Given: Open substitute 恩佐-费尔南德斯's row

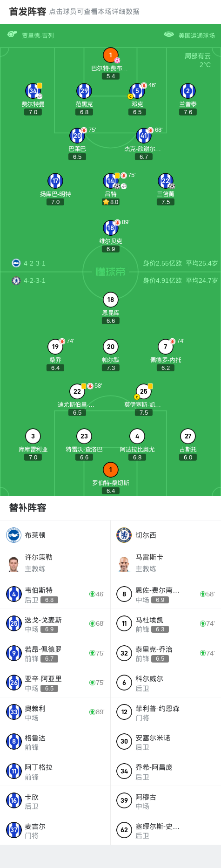Looking at the screenshot, I should (166, 595).
